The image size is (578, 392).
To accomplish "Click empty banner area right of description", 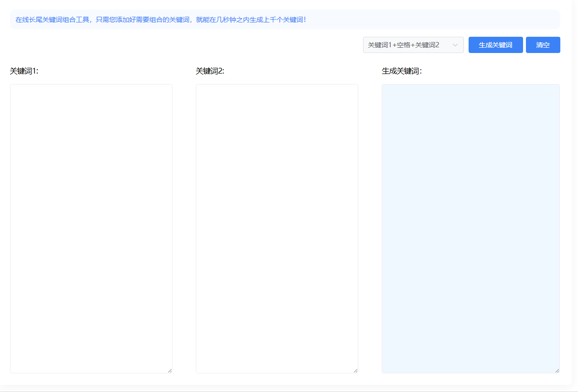I will pos(430,20).
